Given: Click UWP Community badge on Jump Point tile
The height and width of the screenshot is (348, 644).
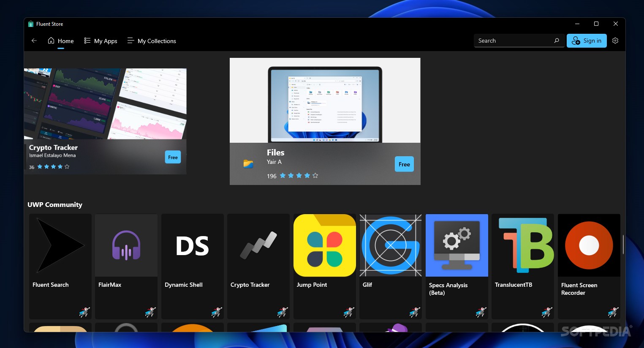Looking at the screenshot, I should point(349,312).
